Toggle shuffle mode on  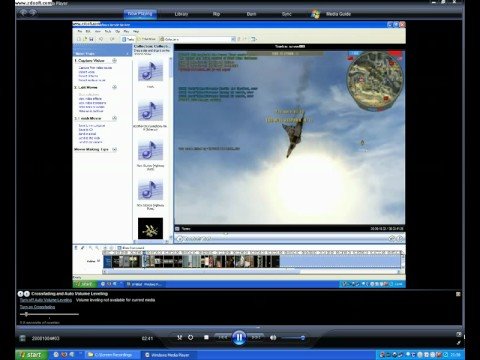click(180, 338)
